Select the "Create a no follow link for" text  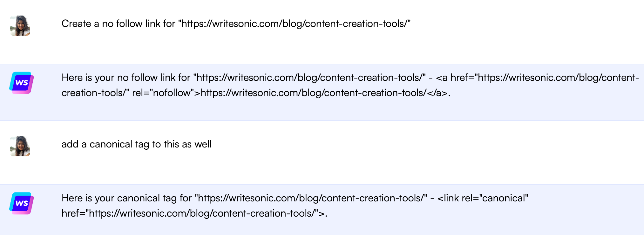tap(118, 24)
